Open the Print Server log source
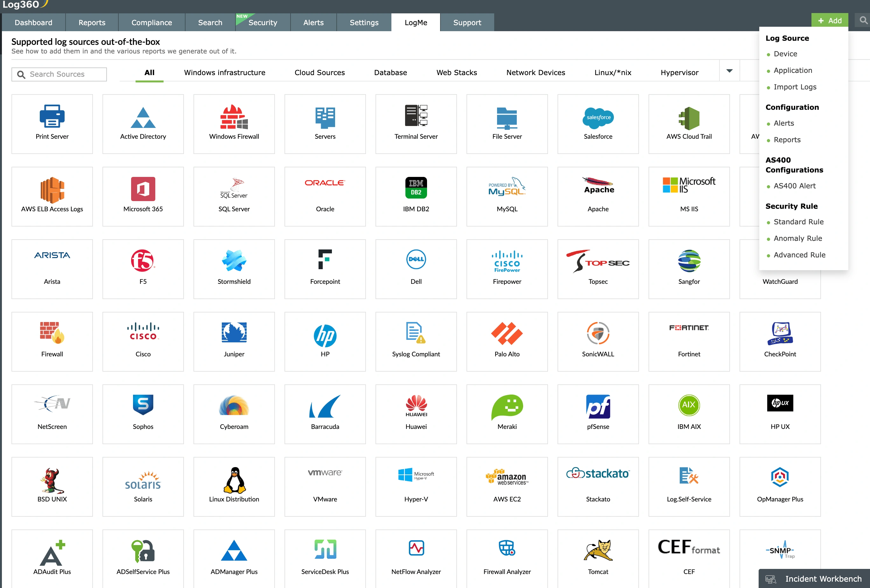 [52, 124]
